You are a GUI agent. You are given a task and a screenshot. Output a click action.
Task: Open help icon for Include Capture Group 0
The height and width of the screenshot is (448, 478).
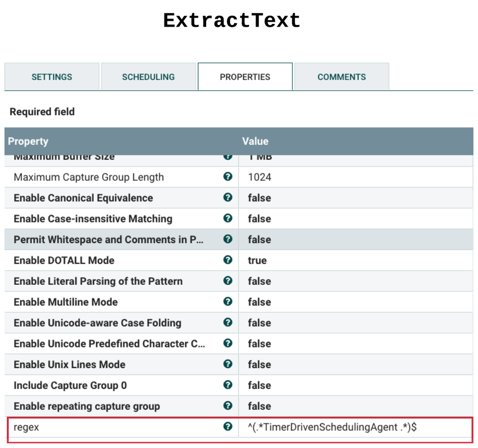pos(228,385)
